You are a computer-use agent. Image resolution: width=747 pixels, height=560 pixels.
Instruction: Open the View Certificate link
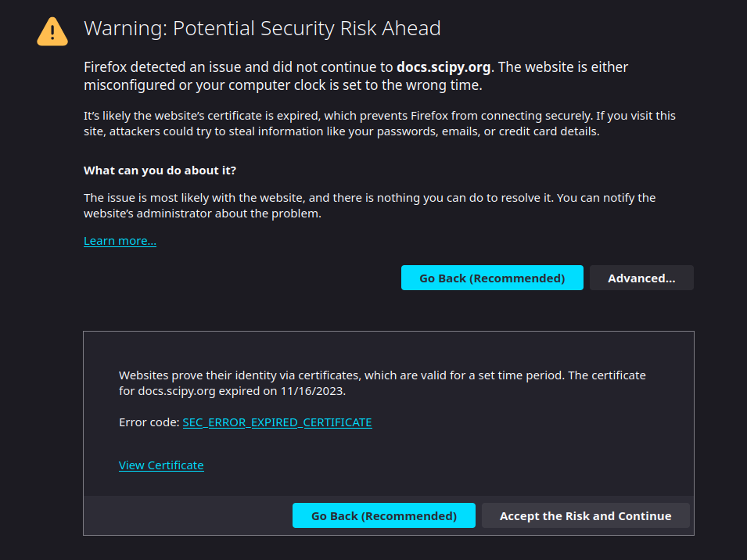pyautogui.click(x=161, y=465)
